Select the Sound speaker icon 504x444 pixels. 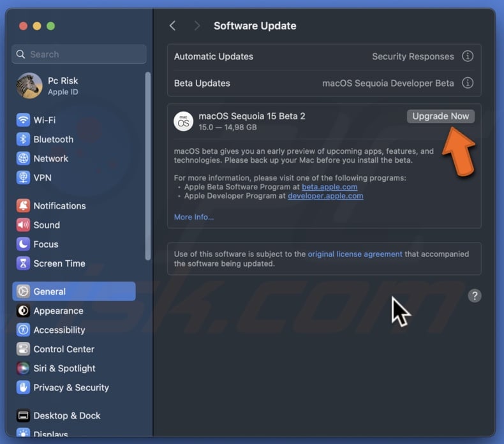(x=23, y=225)
